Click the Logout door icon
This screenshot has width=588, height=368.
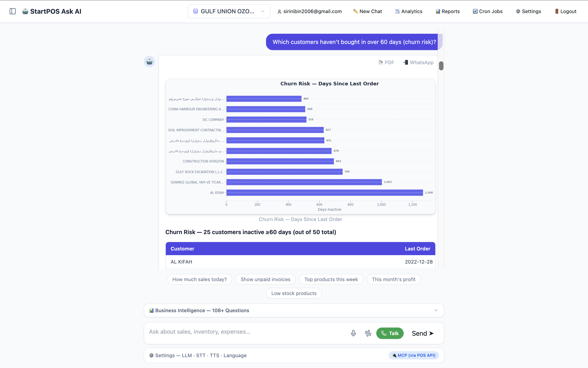pos(557,11)
